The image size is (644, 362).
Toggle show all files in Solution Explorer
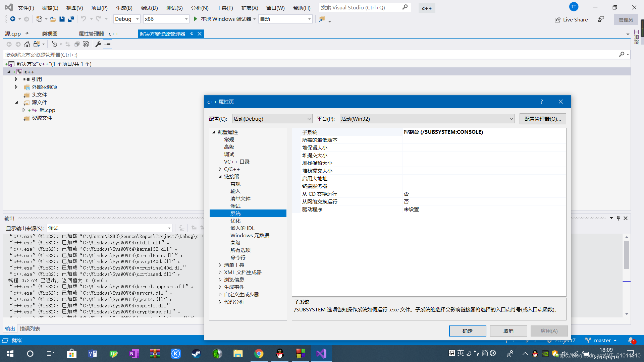pyautogui.click(x=86, y=44)
